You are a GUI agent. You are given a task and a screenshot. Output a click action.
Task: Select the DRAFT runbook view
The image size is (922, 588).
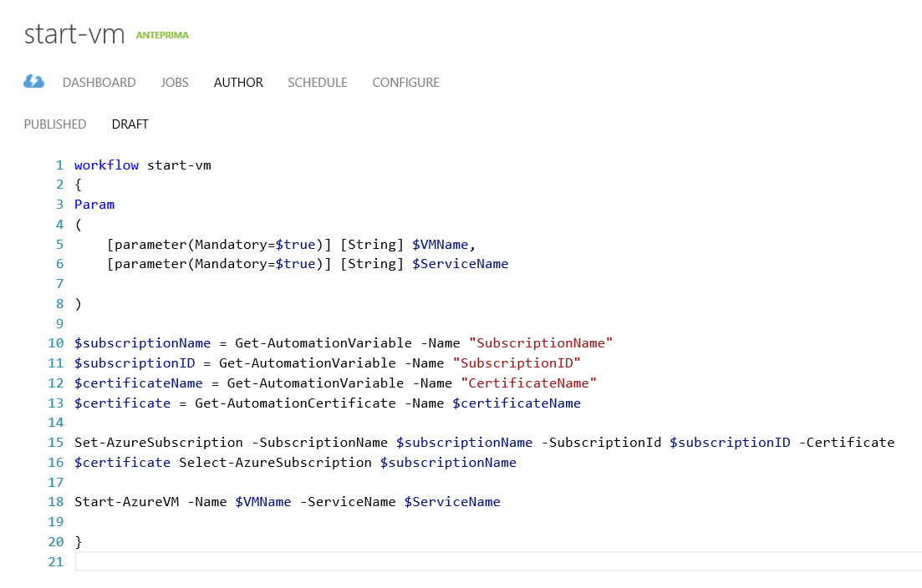click(130, 124)
